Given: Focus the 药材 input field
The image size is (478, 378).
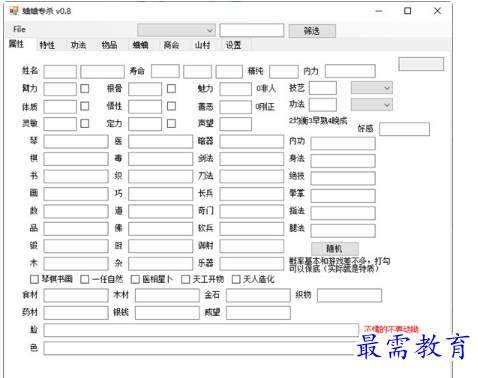Looking at the screenshot, I should click(76, 313).
